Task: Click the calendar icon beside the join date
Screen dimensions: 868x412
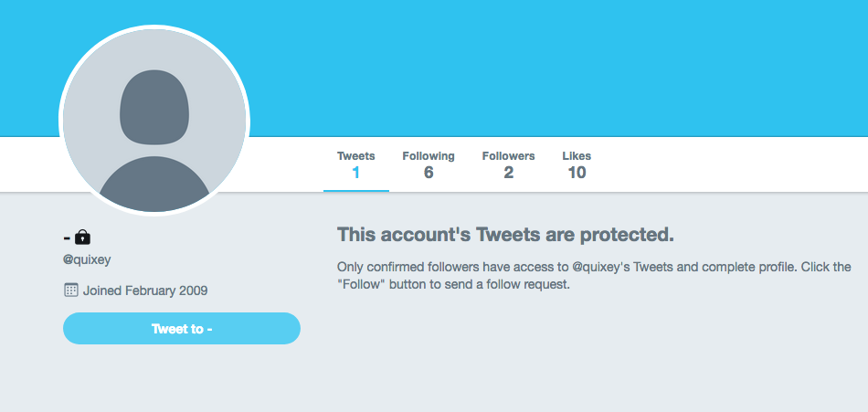Action: coord(70,291)
